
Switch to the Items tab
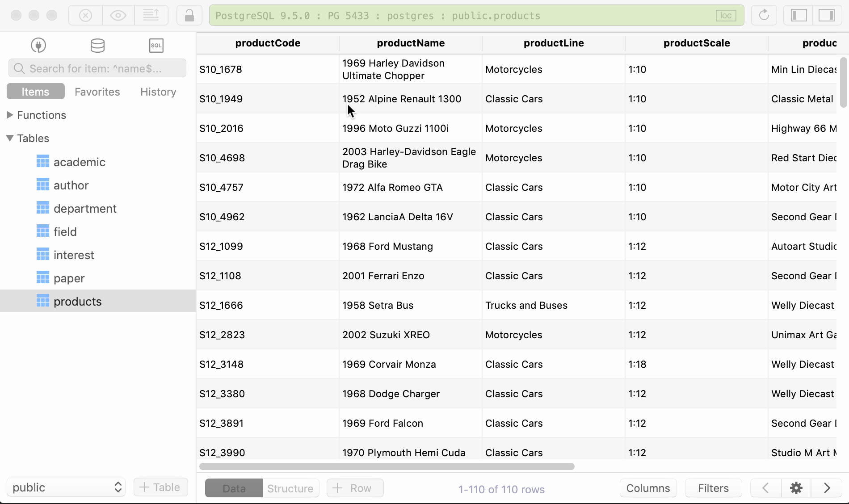(x=36, y=92)
